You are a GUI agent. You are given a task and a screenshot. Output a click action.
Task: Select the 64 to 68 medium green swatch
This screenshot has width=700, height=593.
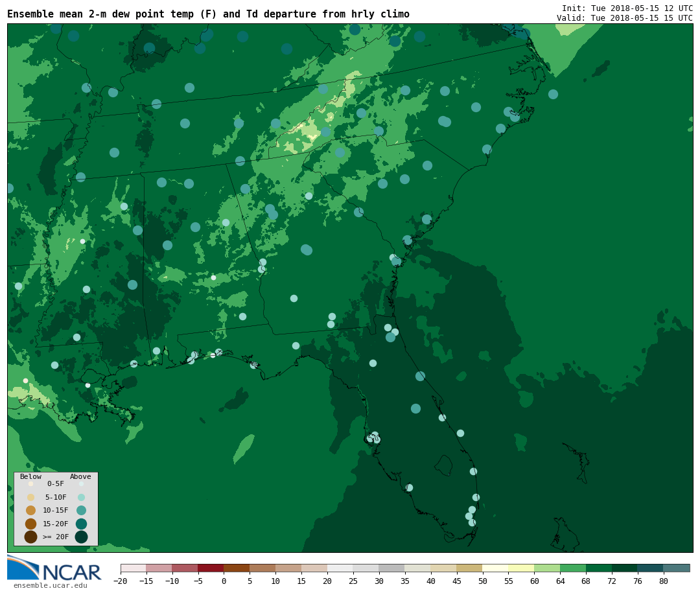tap(574, 568)
